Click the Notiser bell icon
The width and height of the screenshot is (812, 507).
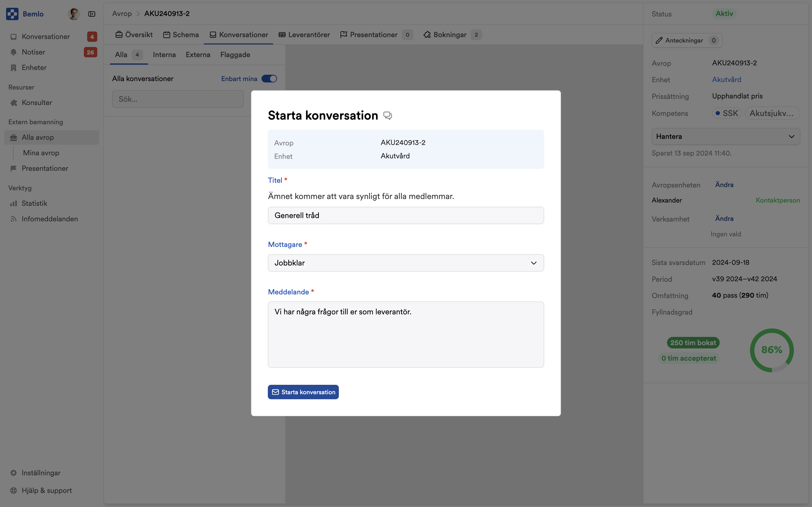13,52
